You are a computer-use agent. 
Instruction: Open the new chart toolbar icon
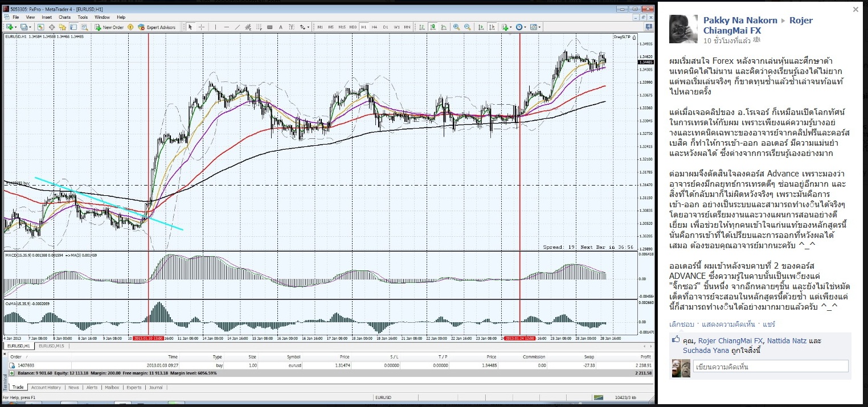pos(11,27)
